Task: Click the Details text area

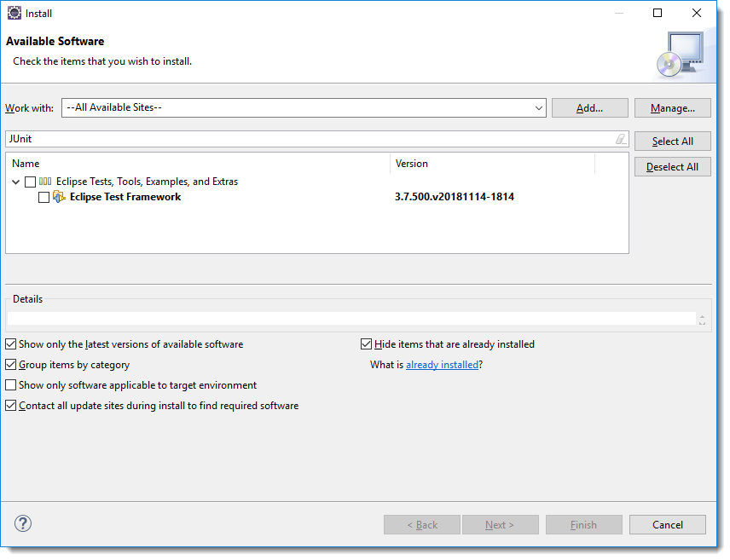Action: tap(351, 319)
